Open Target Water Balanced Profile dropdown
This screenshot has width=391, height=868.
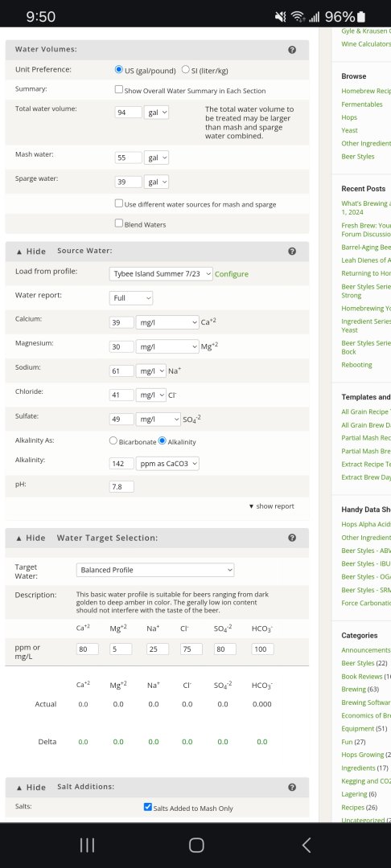coord(155,570)
